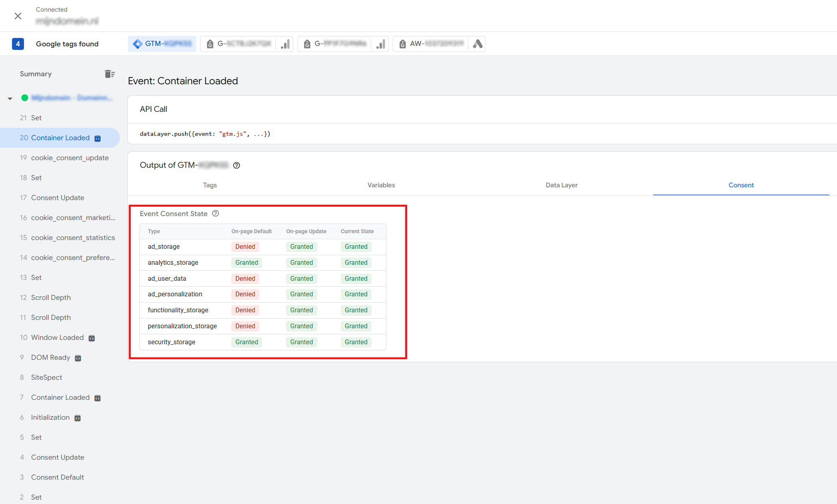Image resolution: width=837 pixels, height=504 pixels.
Task: Select the GTM container tag chip
Action: point(162,44)
